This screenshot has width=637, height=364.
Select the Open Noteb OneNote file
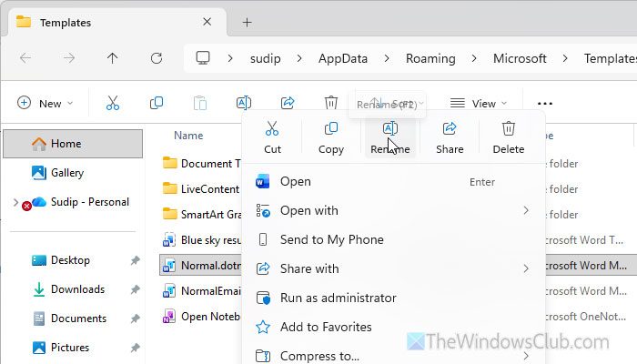coord(201,317)
